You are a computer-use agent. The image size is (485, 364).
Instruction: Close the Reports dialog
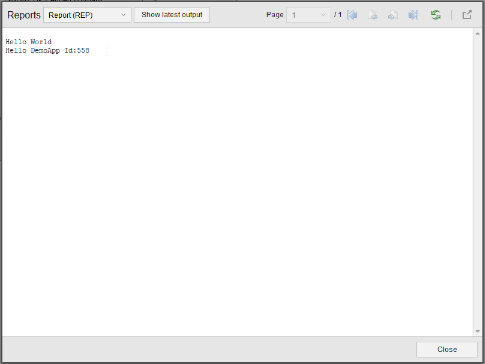[x=447, y=349]
